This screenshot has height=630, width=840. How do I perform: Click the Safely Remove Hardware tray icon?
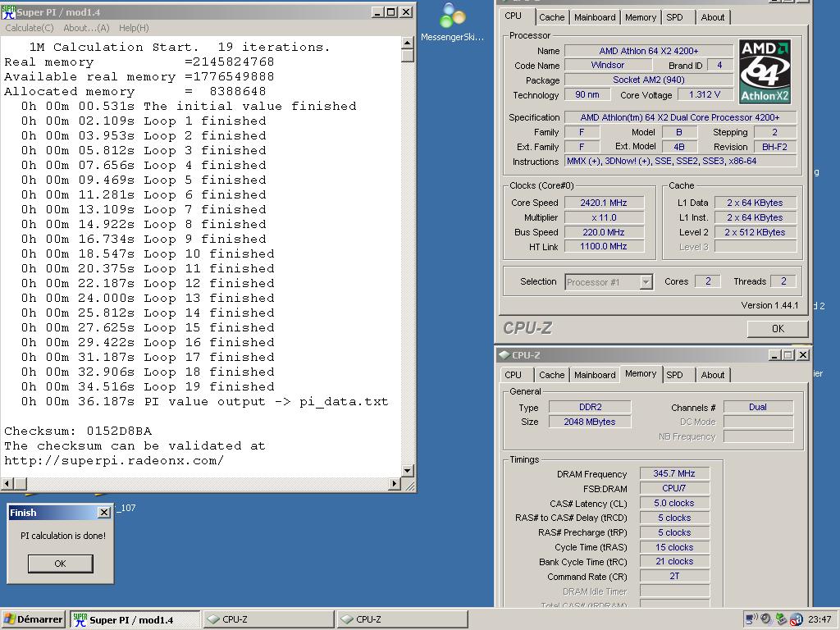coord(781,619)
